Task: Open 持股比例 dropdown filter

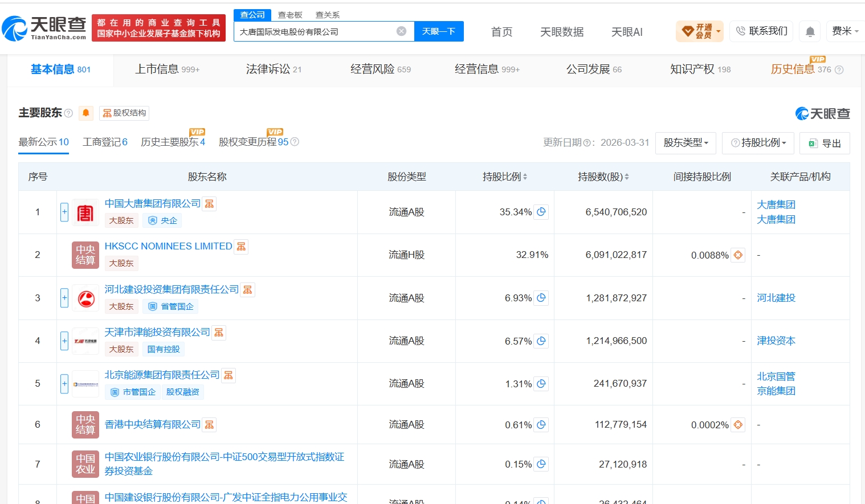Action: [758, 143]
